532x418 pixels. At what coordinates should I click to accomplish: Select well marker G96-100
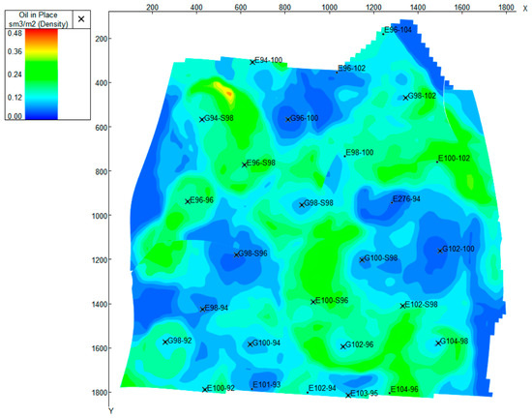[288, 119]
